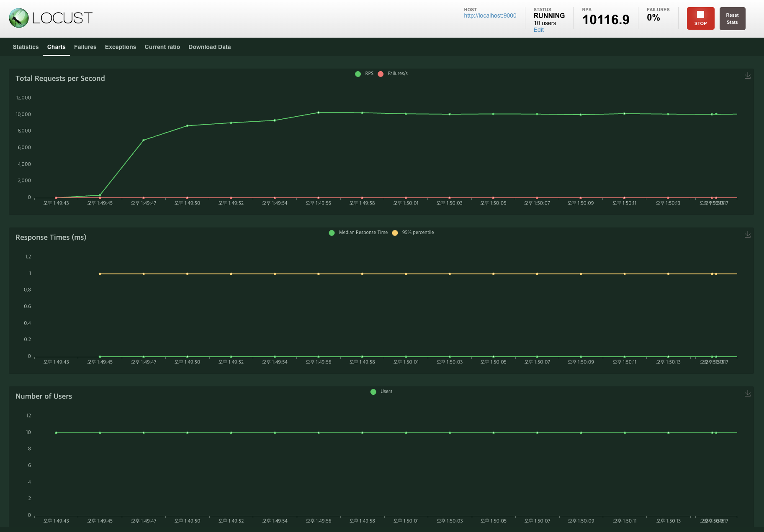
Task: Click the Edit link under STATUS
Action: [538, 30]
